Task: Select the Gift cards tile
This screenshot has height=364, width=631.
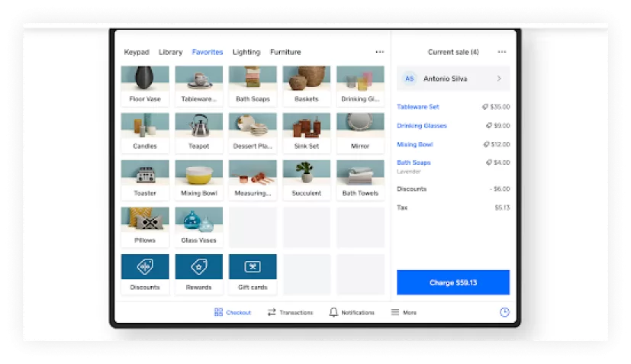Action: click(253, 273)
